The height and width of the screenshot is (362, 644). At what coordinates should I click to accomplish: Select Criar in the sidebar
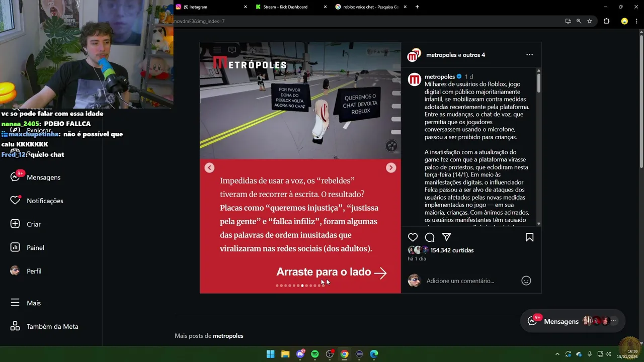[25, 224]
